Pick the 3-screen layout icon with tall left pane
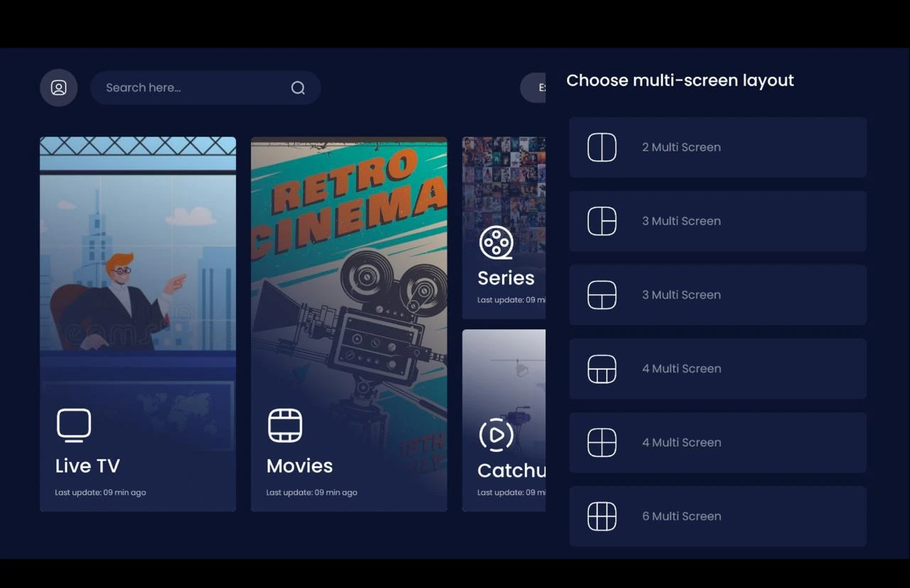Viewport: 910px width, 588px height. (601, 221)
